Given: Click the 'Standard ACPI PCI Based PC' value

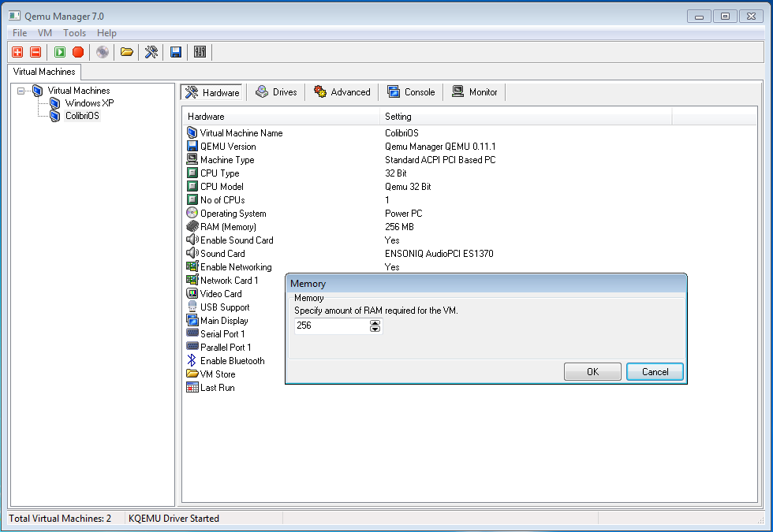Looking at the screenshot, I should 440,159.
